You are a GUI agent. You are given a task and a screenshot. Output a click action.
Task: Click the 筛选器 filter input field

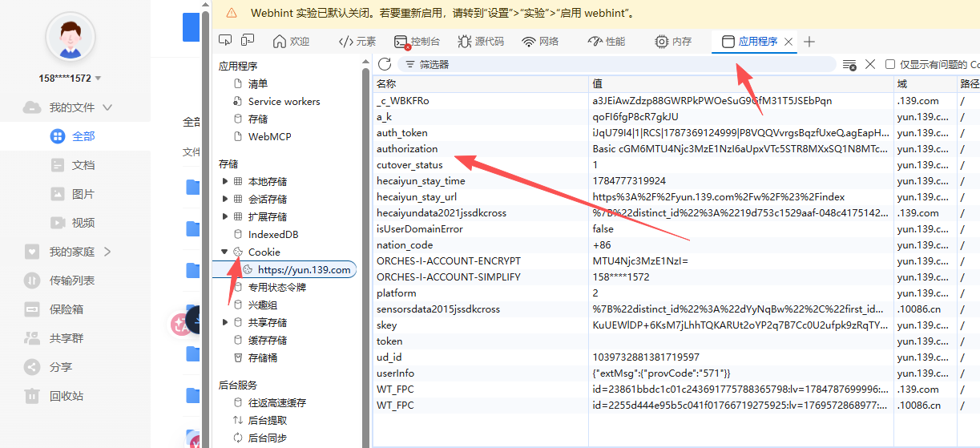tap(617, 64)
